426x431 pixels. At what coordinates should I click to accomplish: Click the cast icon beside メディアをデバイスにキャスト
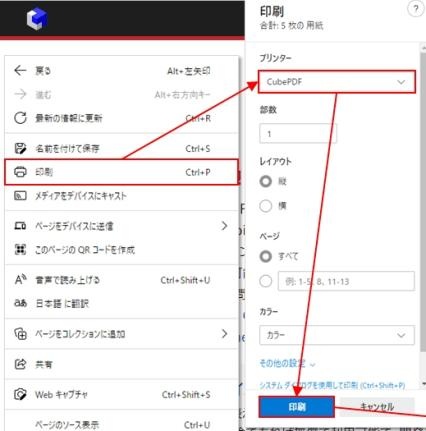(20, 195)
